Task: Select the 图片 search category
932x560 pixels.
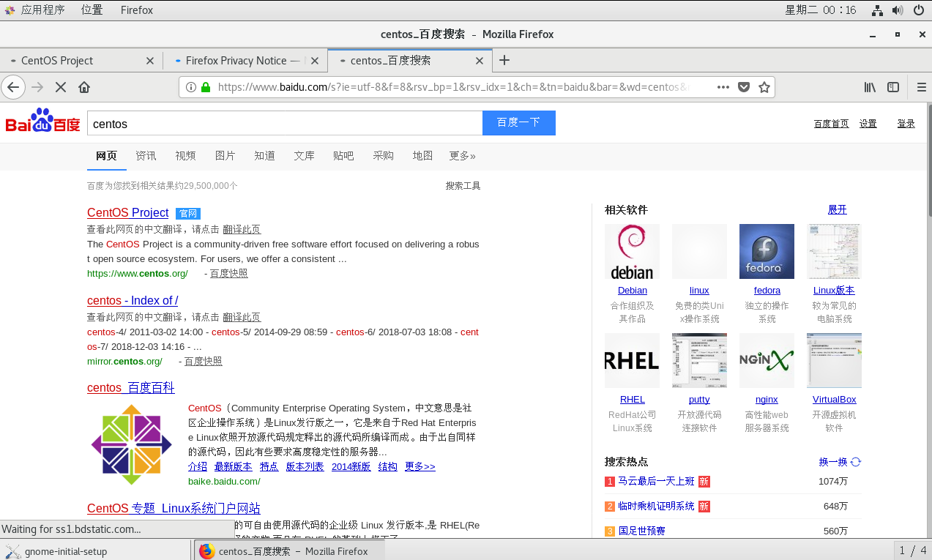Action: [x=225, y=156]
